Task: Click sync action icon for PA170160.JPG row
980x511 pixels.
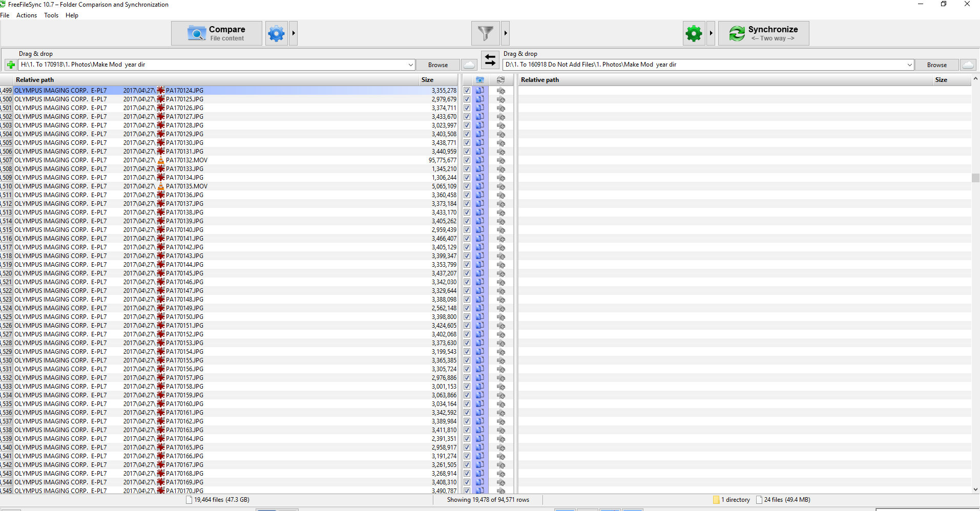Action: (x=501, y=404)
